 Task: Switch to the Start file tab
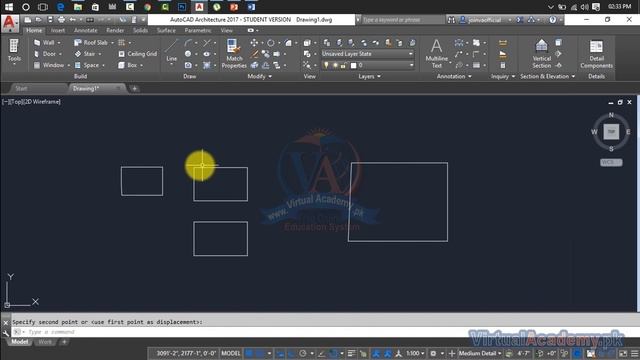21,89
